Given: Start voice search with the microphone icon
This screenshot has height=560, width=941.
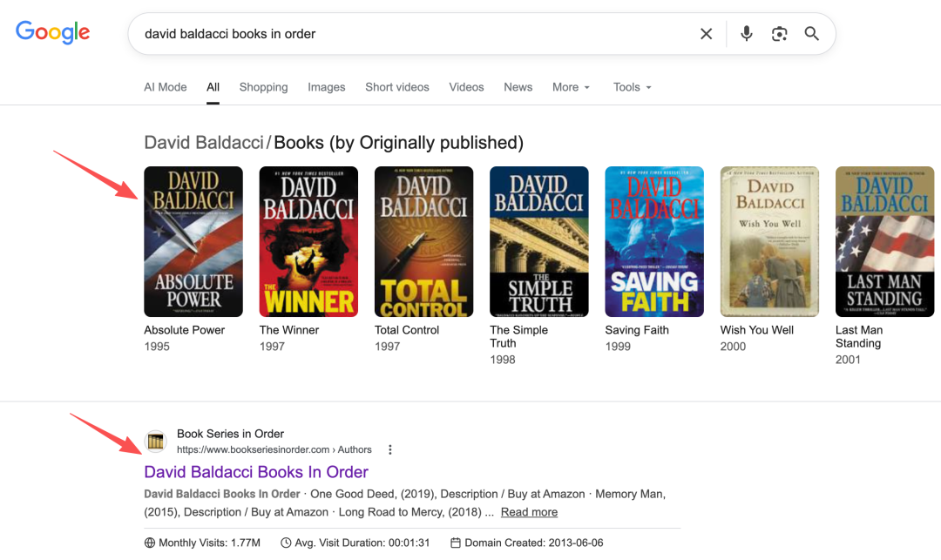Looking at the screenshot, I should pyautogui.click(x=747, y=34).
